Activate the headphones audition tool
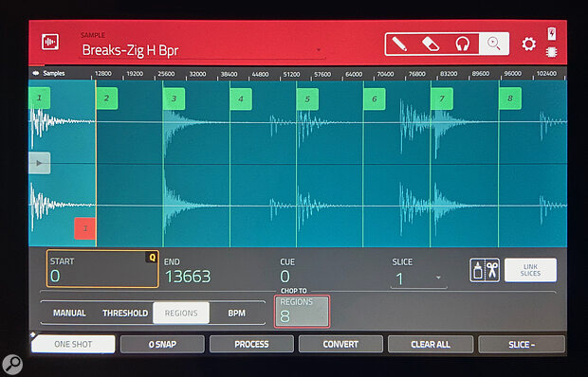The image size is (588, 377). click(x=463, y=45)
